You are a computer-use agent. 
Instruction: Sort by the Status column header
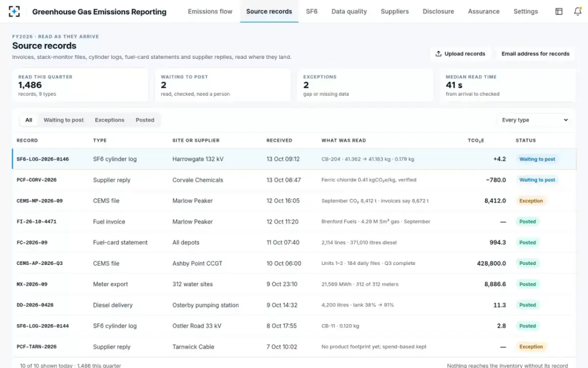[x=526, y=140]
